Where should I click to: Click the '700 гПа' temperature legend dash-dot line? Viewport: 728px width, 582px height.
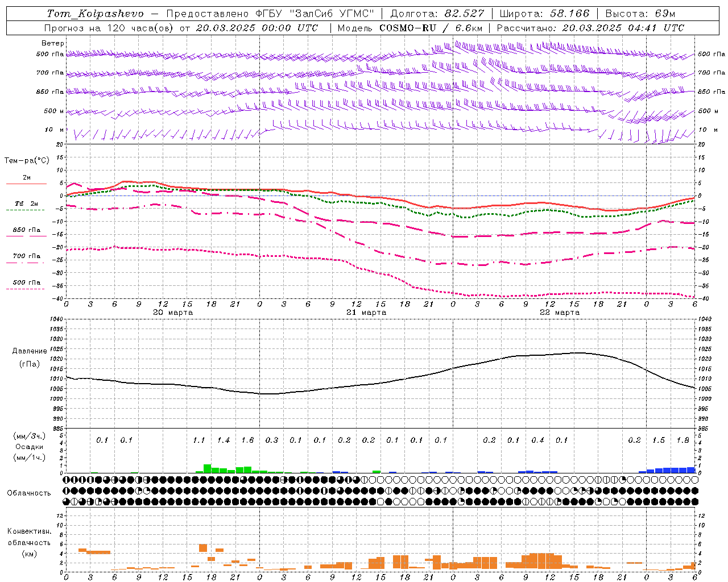(x=26, y=263)
